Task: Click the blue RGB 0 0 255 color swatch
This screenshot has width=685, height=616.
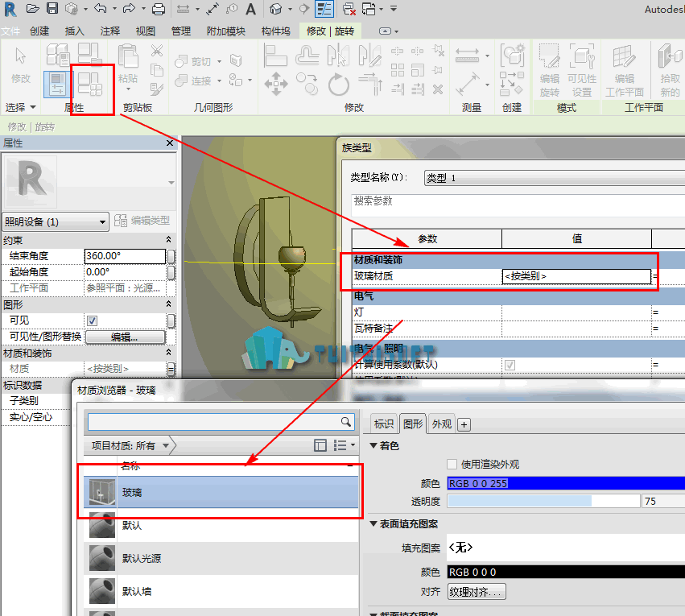Action: click(566, 484)
